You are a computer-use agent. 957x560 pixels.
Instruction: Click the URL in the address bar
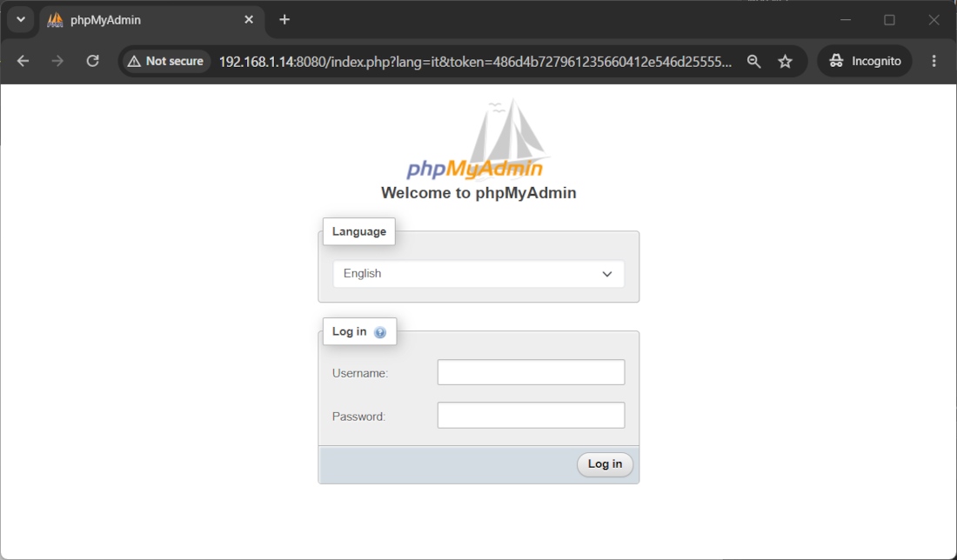pyautogui.click(x=475, y=61)
